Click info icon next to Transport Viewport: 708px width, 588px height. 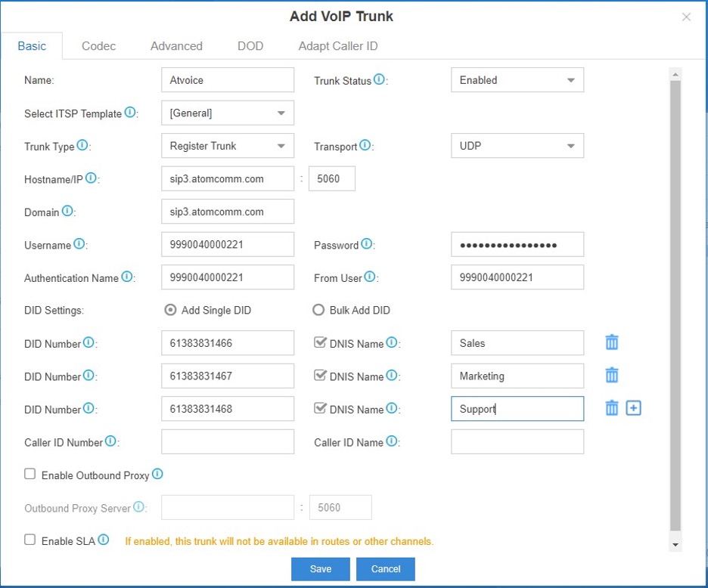click(365, 145)
